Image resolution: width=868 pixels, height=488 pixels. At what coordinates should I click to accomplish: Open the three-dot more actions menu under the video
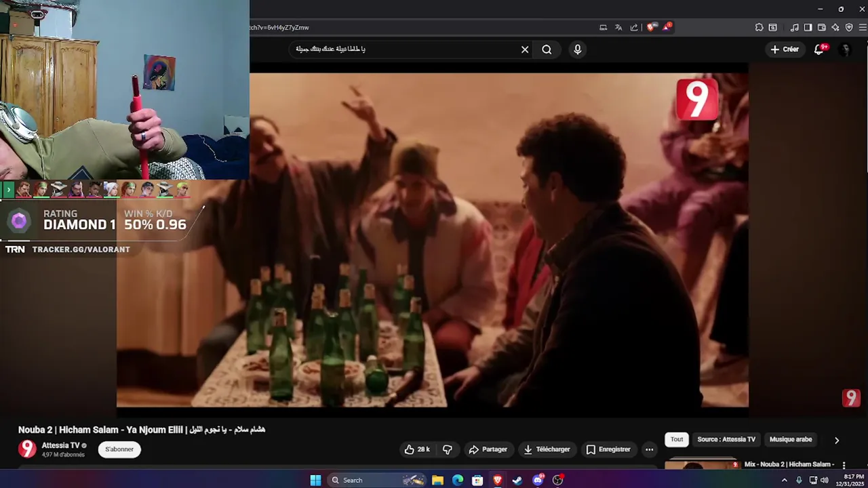(x=649, y=449)
